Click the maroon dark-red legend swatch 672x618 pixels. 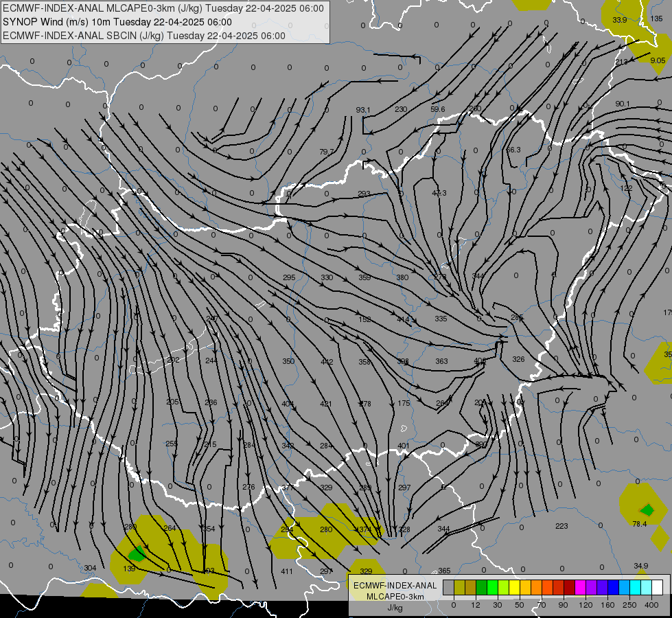click(x=569, y=587)
